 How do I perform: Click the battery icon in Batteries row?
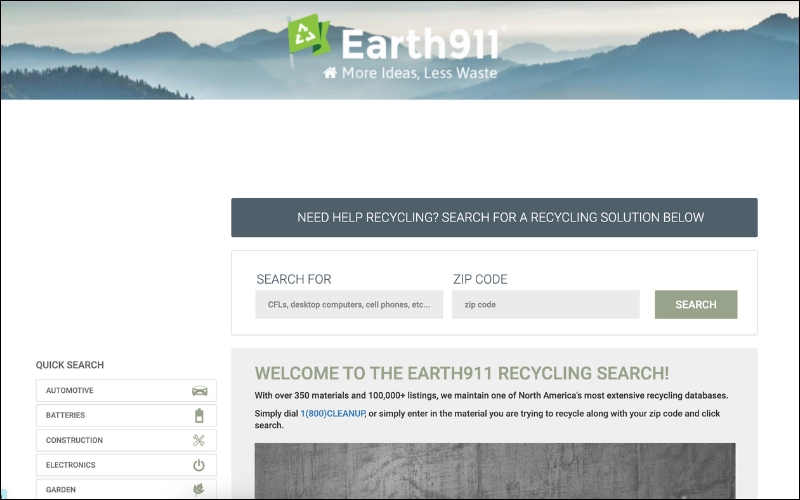pyautogui.click(x=199, y=415)
